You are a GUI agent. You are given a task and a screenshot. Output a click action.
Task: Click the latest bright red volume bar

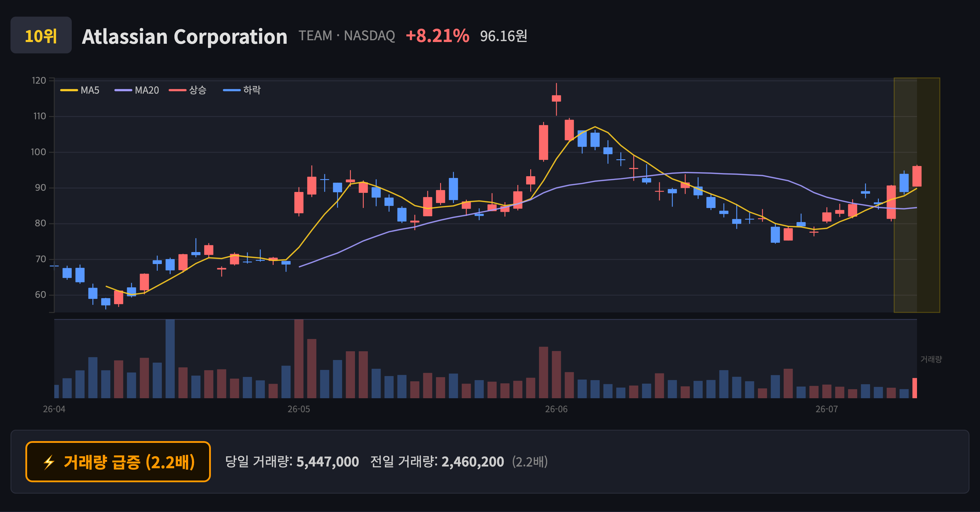(915, 388)
